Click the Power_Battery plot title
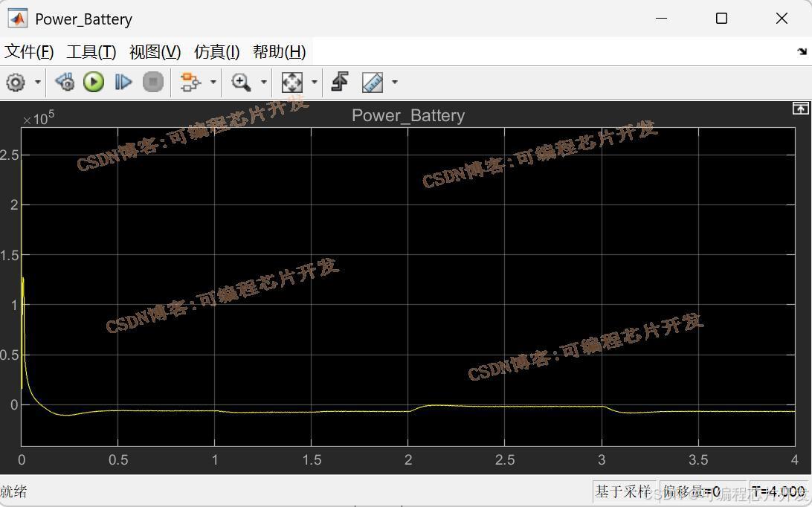The width and height of the screenshot is (812, 507). coord(408,115)
